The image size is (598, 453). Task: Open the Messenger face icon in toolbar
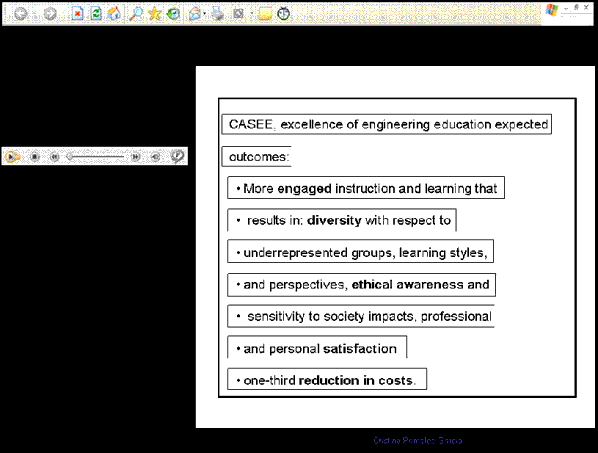[x=283, y=14]
